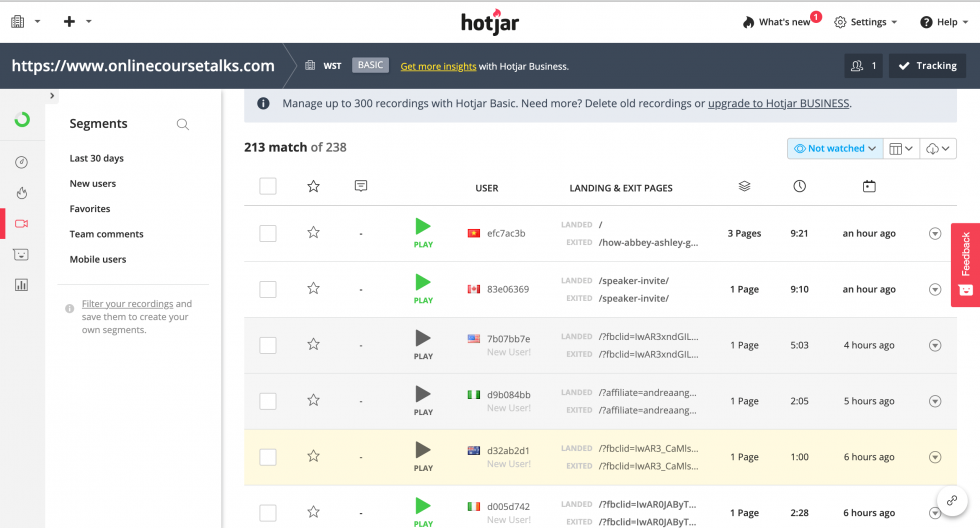Open options menu for d9b084bb row
This screenshot has height=528, width=980.
tap(935, 401)
